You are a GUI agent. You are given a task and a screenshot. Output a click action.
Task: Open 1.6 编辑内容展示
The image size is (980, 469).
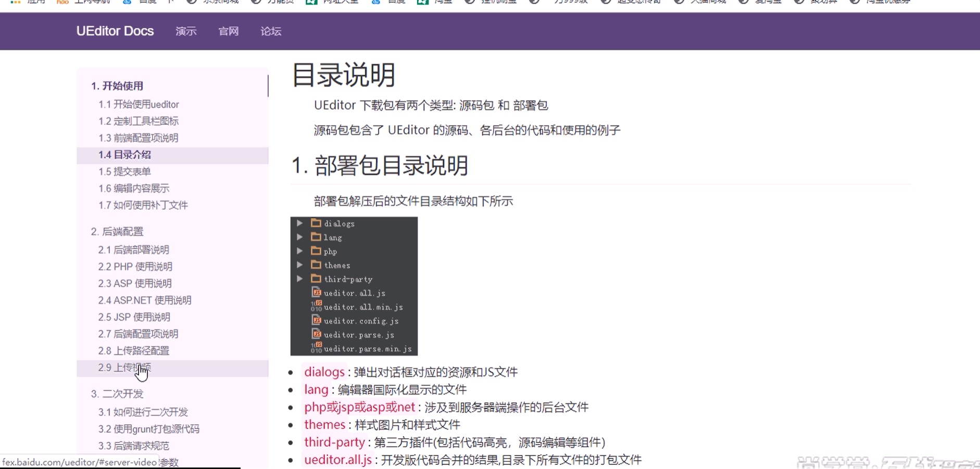[x=134, y=188]
